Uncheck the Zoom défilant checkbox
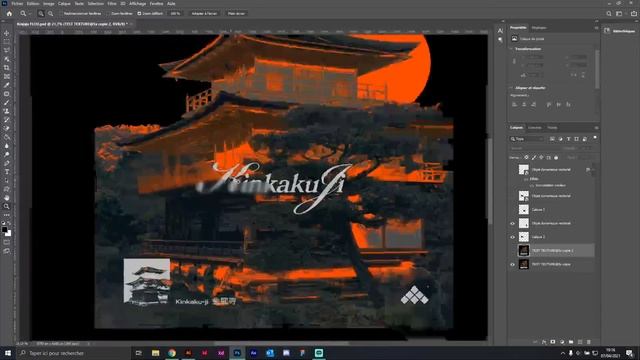 139,13
